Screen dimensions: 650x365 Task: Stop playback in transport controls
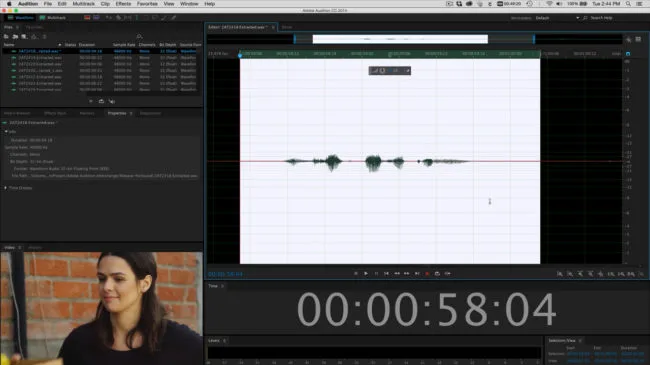point(356,274)
